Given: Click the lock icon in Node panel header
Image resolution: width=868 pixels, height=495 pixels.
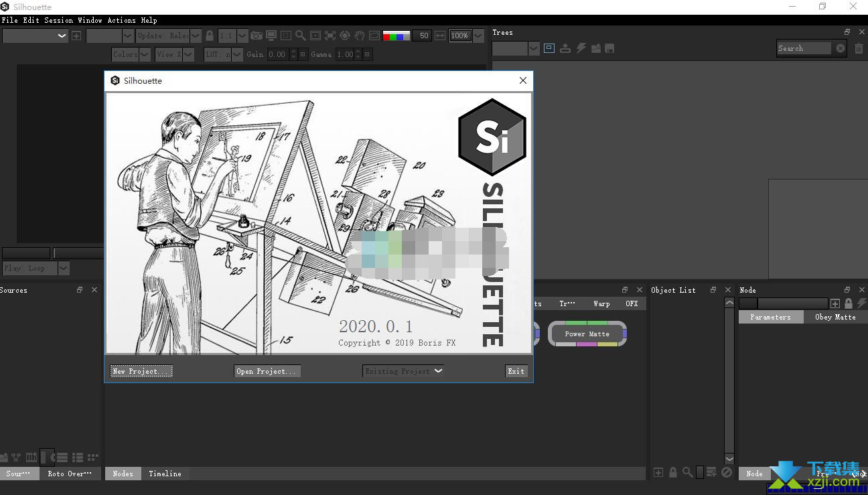Looking at the screenshot, I should 849,303.
